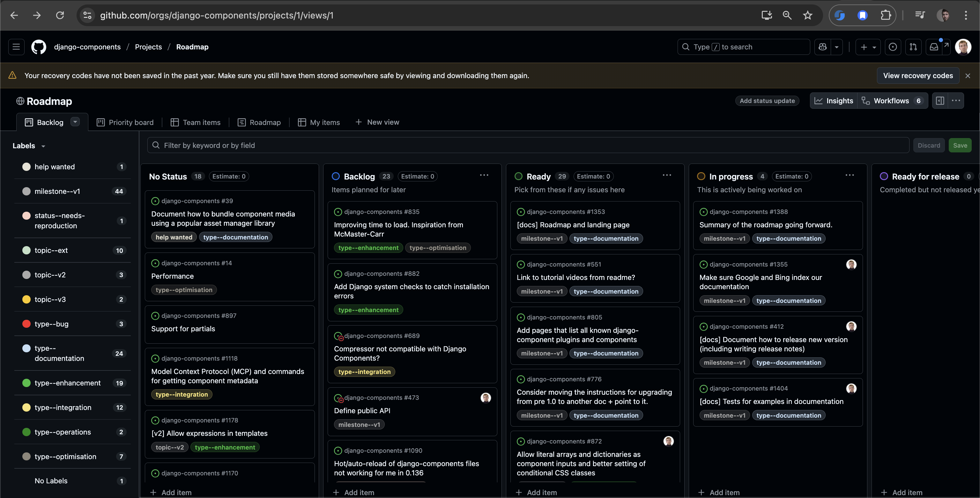Image resolution: width=980 pixels, height=498 pixels.
Task: Click the View recovery codes button
Action: pyautogui.click(x=917, y=76)
